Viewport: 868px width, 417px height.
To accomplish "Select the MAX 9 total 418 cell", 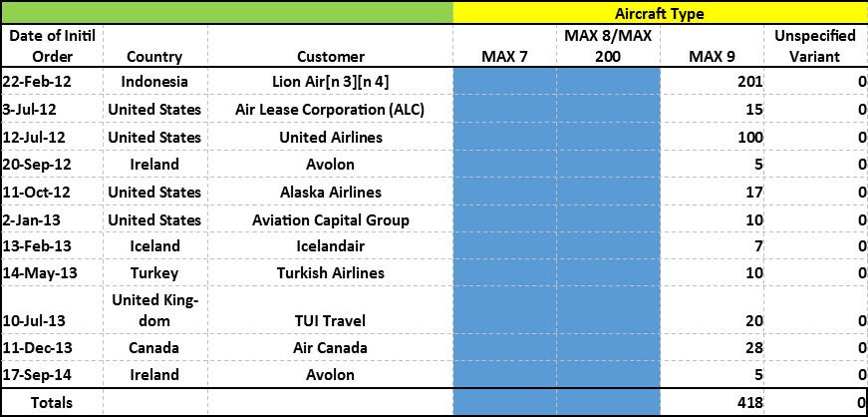I will coord(712,402).
